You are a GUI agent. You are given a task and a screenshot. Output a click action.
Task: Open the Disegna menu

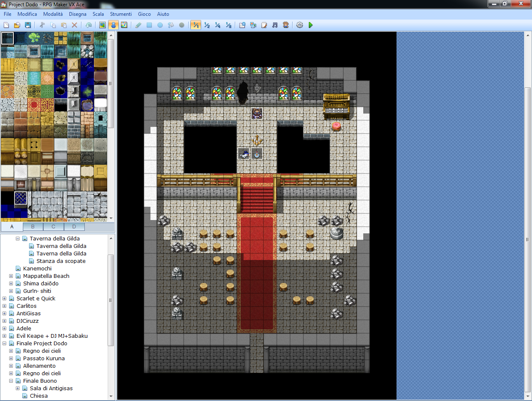pos(78,14)
